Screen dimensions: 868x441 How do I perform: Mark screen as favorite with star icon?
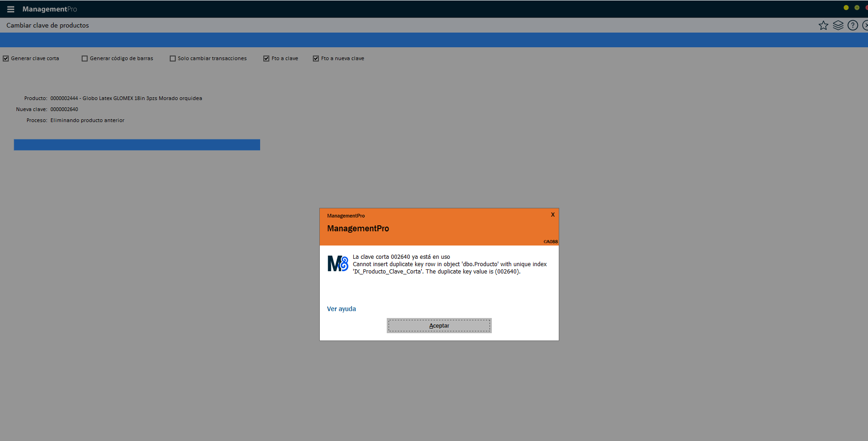[x=823, y=25]
